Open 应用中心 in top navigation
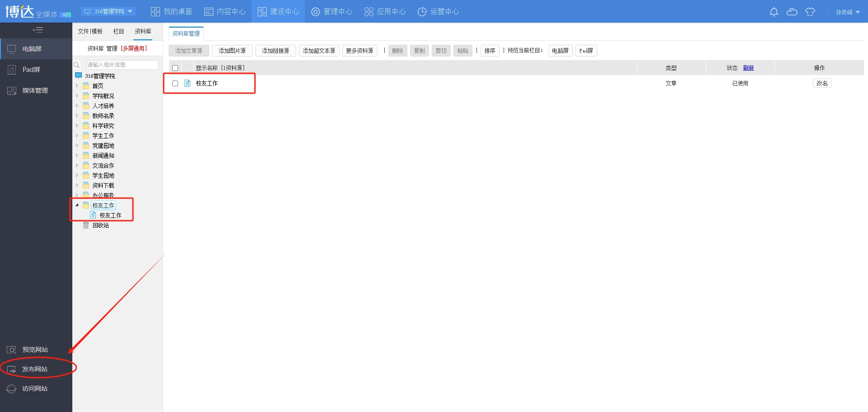This screenshot has height=412, width=868. (x=385, y=11)
